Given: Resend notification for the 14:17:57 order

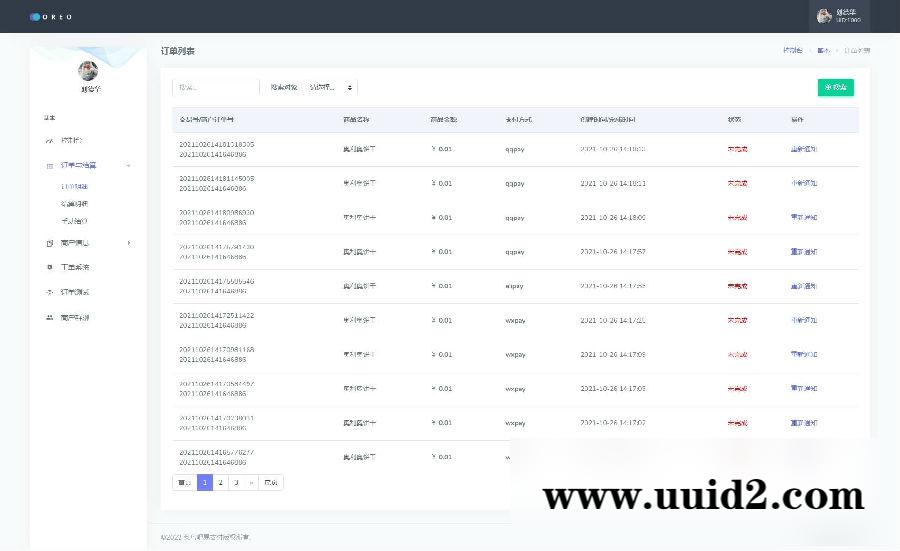Looking at the screenshot, I should (804, 251).
